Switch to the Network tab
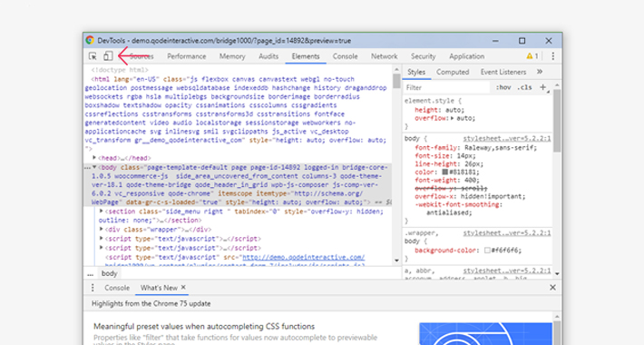This screenshot has width=644, height=345. [x=384, y=56]
